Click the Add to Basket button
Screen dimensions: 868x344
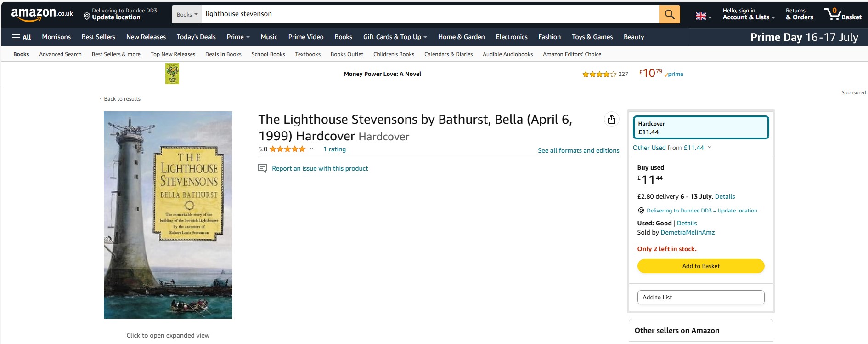(x=701, y=266)
